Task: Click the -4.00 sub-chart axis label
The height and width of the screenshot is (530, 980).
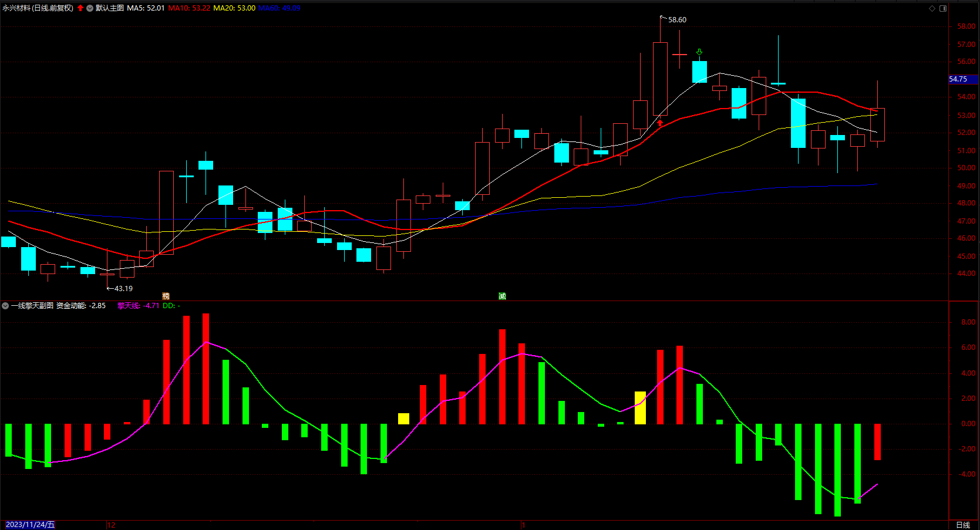Action: (967, 474)
